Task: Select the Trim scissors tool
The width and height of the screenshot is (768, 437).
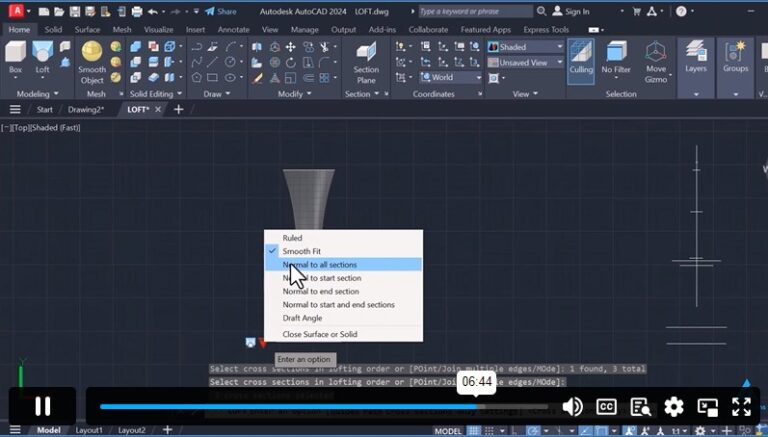Action: pos(324,47)
